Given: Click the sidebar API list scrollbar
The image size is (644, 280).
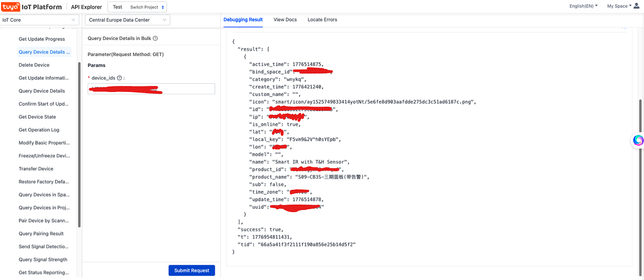Looking at the screenshot, I should 80,145.
